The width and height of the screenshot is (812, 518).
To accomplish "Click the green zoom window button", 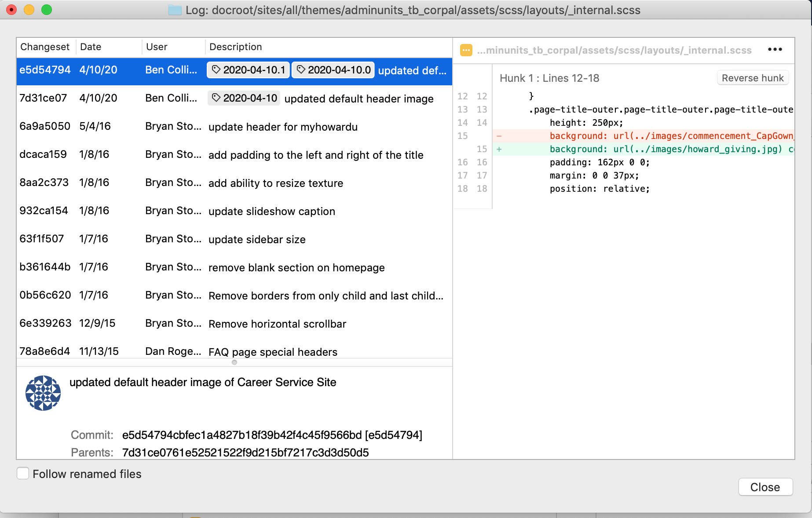I will [x=47, y=10].
